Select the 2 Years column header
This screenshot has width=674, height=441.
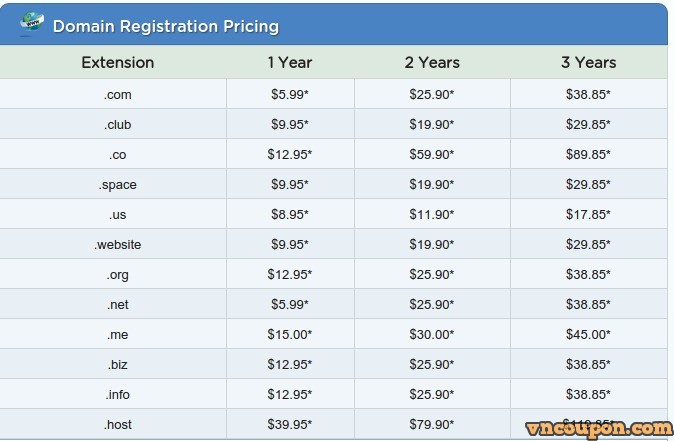pos(432,63)
